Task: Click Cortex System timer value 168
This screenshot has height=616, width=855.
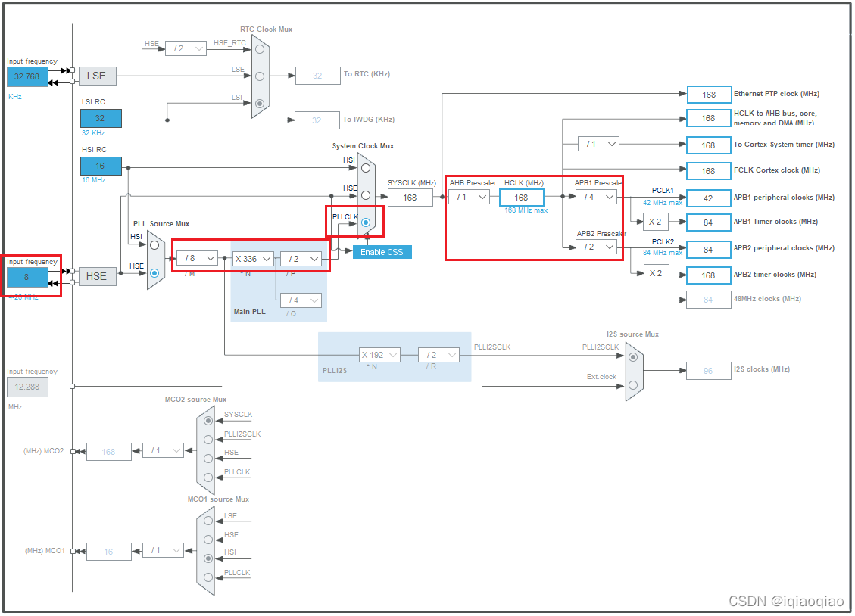Action: pos(709,145)
